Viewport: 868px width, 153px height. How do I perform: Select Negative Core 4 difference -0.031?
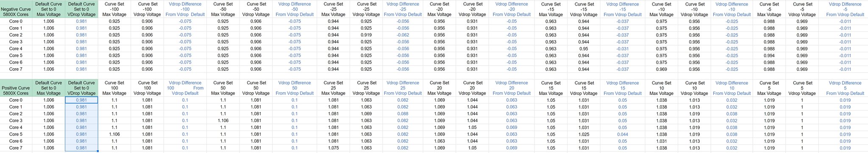623,49
